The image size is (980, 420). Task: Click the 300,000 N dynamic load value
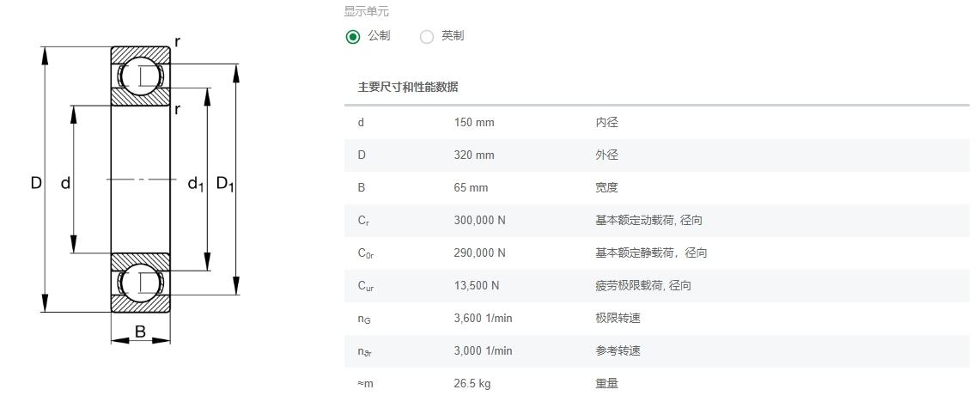pyautogui.click(x=479, y=220)
